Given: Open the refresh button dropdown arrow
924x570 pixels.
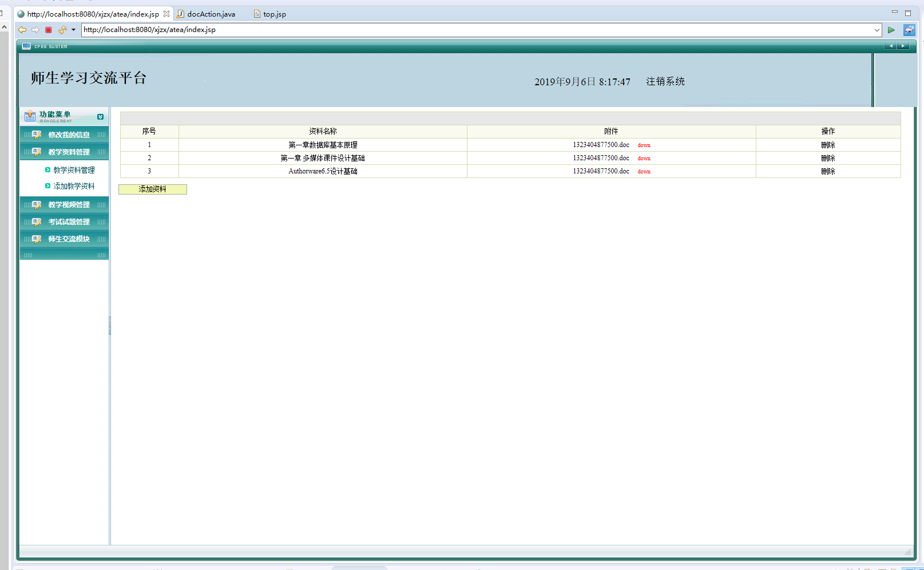Looking at the screenshot, I should [73, 30].
